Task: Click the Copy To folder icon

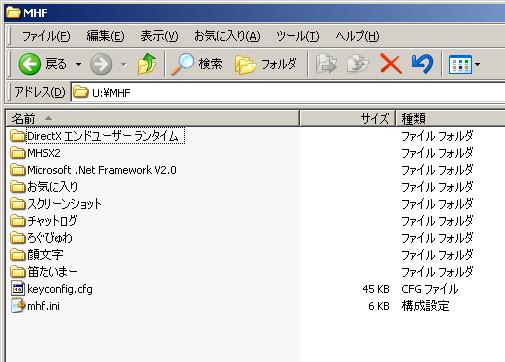Action: click(358, 64)
